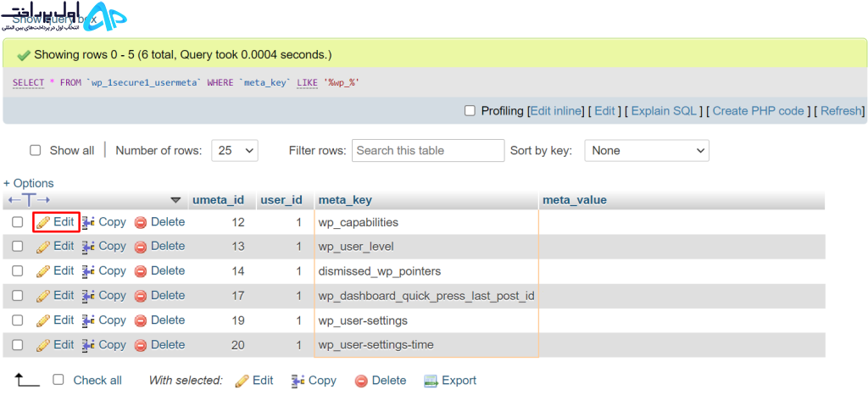This screenshot has height=401, width=868.
Task: Click Edit pencil icon for dismissed_wp_pointers row
Action: tap(43, 271)
